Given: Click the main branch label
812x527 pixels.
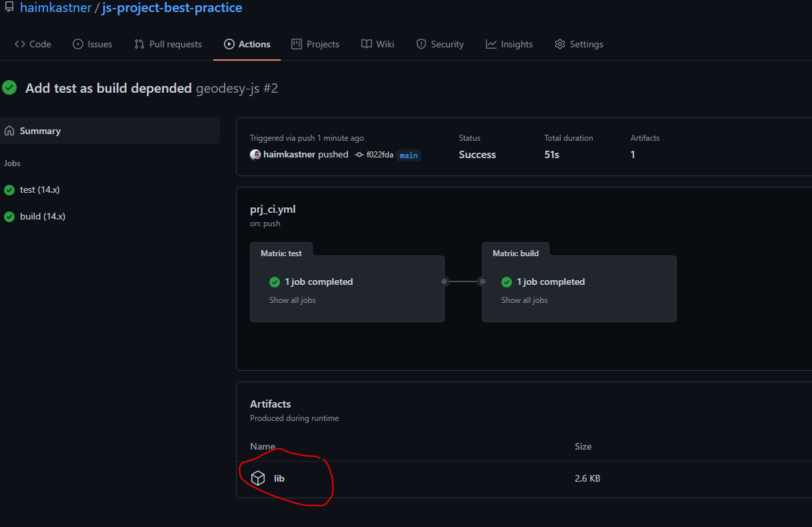Looking at the screenshot, I should click(x=409, y=155).
